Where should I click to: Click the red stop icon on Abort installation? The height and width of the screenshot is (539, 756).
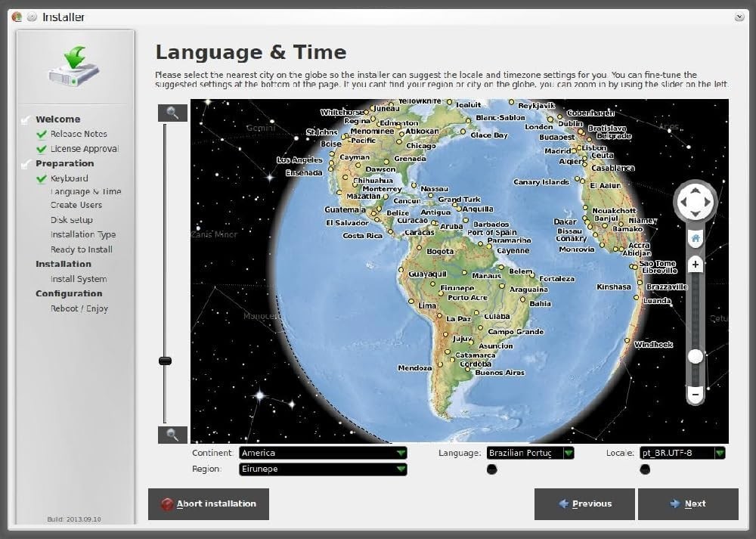167,504
